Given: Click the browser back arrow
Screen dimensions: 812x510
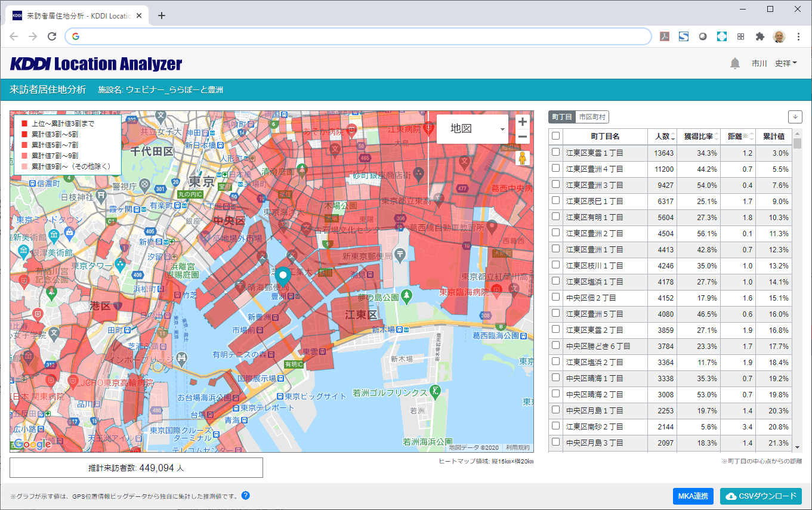Looking at the screenshot, I should tap(14, 36).
